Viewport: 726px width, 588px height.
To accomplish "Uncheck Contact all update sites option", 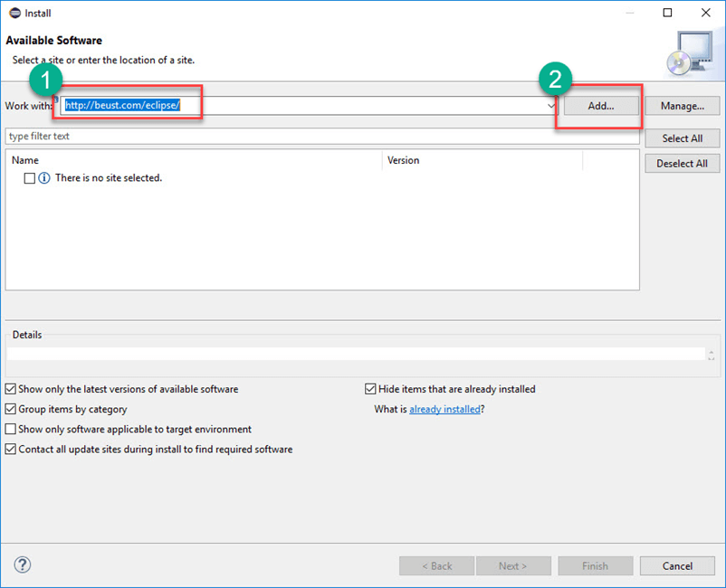I will pyautogui.click(x=11, y=449).
